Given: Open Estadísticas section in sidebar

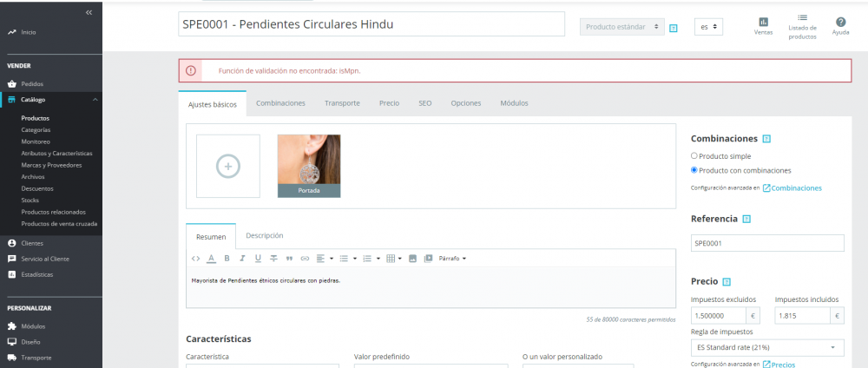Looking at the screenshot, I should point(37,274).
